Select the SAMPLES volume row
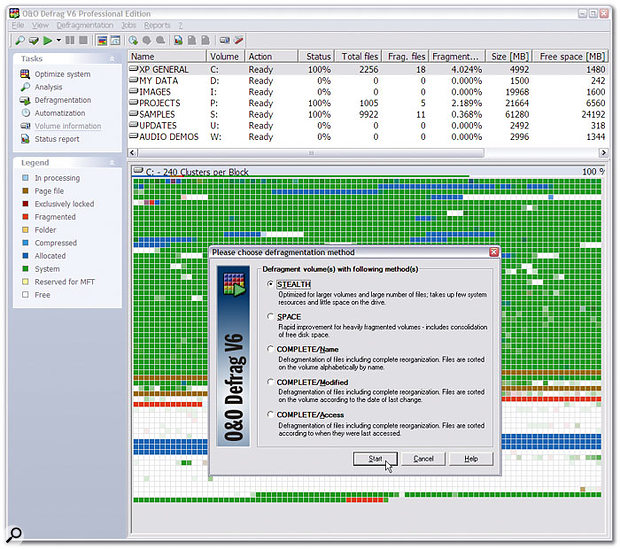 click(x=368, y=114)
